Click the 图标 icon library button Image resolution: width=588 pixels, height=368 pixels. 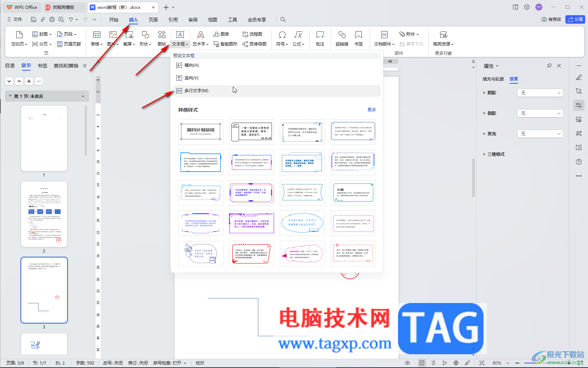pos(162,38)
